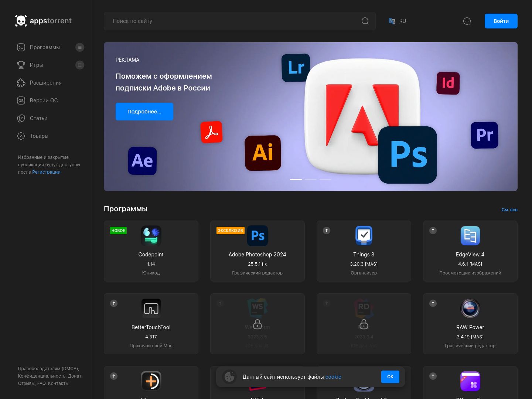Click the Codepoint app icon

(151, 236)
